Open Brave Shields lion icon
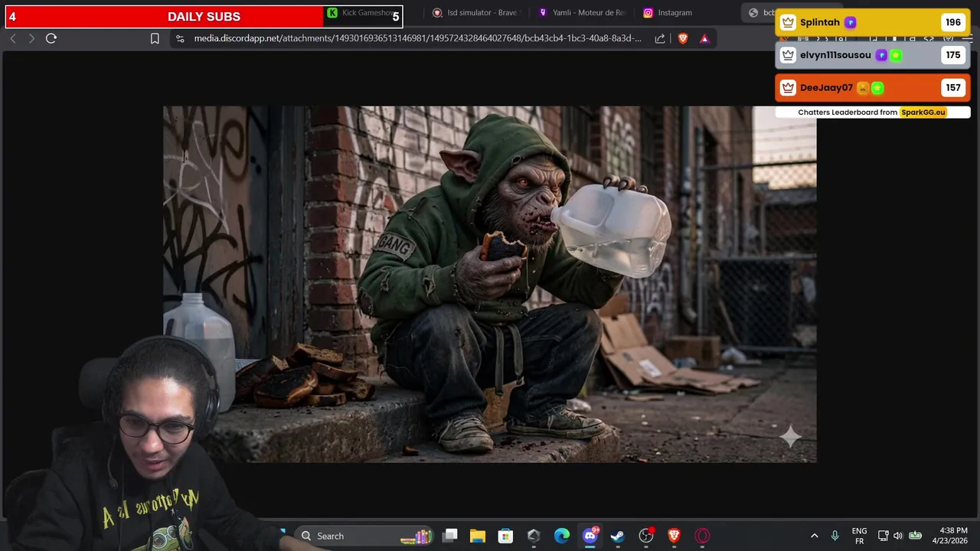980x551 pixels. click(683, 38)
